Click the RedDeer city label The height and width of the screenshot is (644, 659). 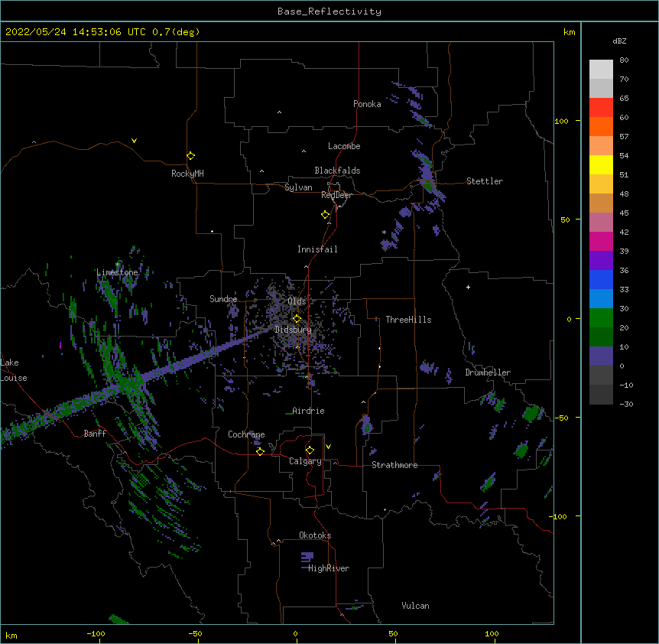click(x=336, y=195)
